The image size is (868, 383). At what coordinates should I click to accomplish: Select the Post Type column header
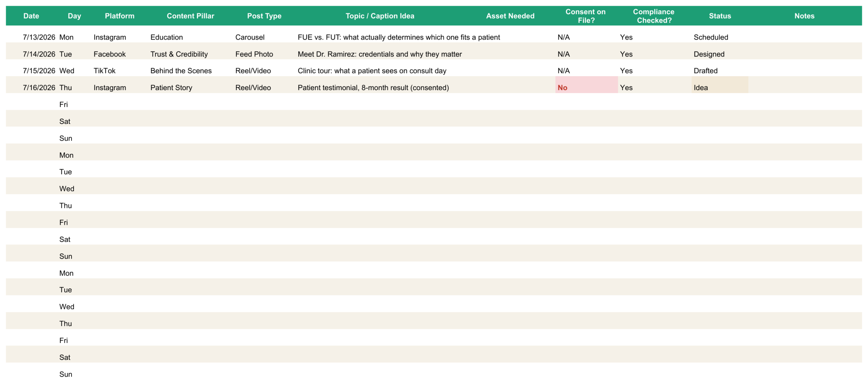[264, 16]
